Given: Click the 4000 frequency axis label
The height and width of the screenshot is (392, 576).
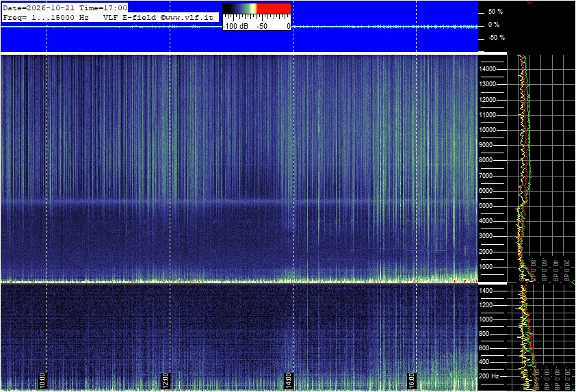Looking at the screenshot, I should 486,221.
